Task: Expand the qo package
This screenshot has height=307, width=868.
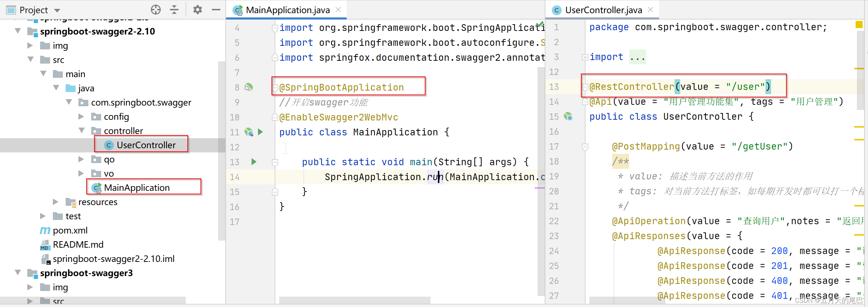Action: 81,159
